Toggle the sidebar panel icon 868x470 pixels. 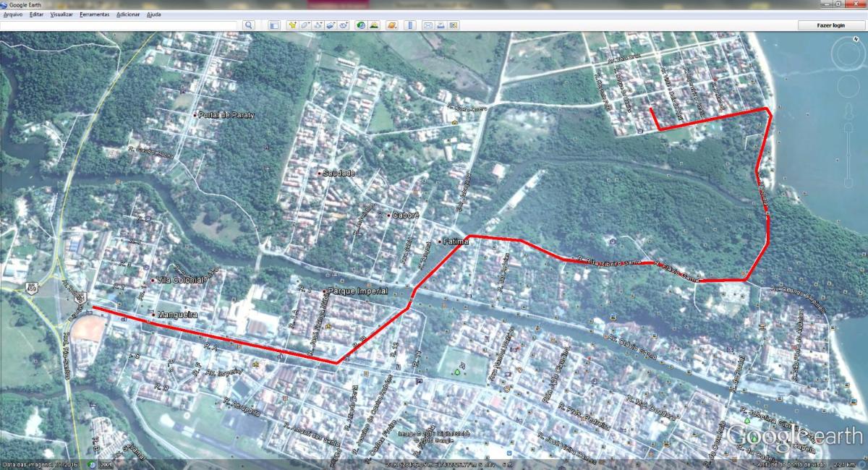click(x=274, y=25)
